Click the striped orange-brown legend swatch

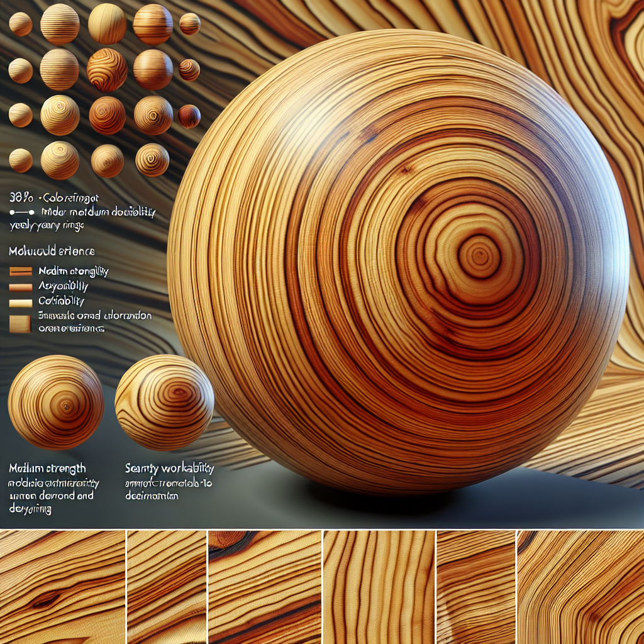click(21, 271)
